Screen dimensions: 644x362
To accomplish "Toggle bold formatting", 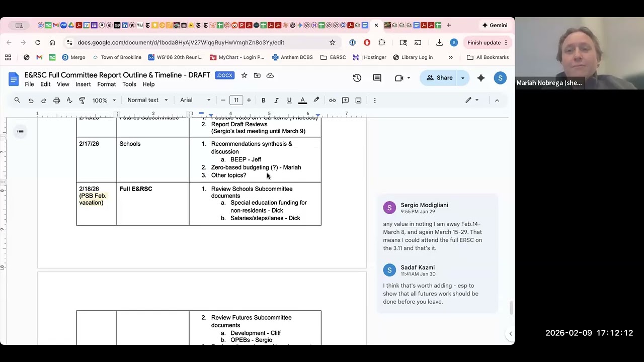I will click(263, 100).
